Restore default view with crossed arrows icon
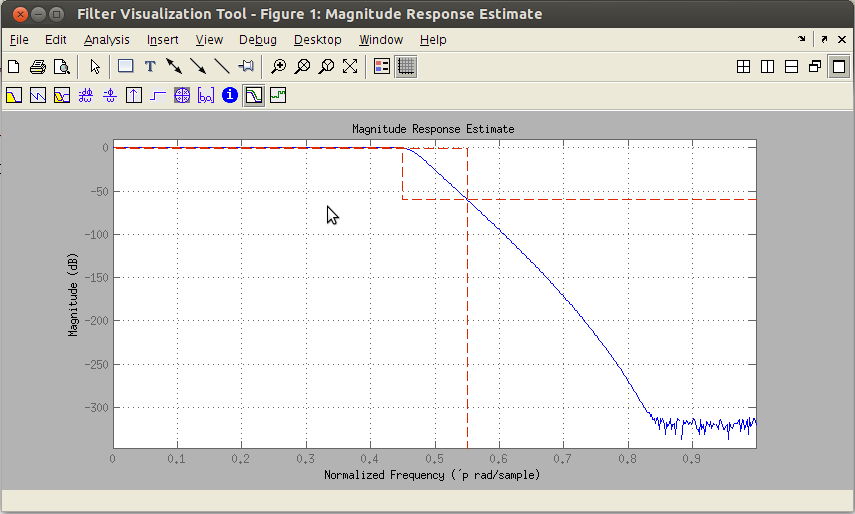 click(350, 66)
